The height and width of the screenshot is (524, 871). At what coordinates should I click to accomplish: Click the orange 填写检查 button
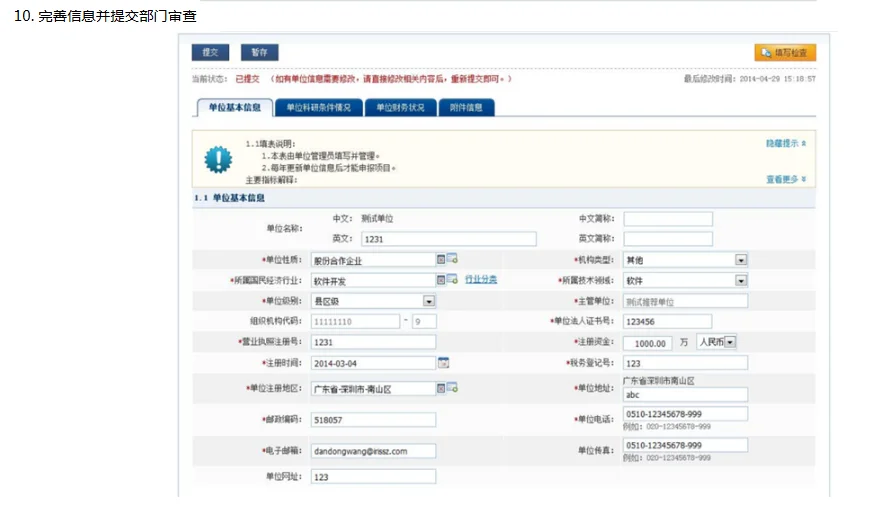[785, 53]
